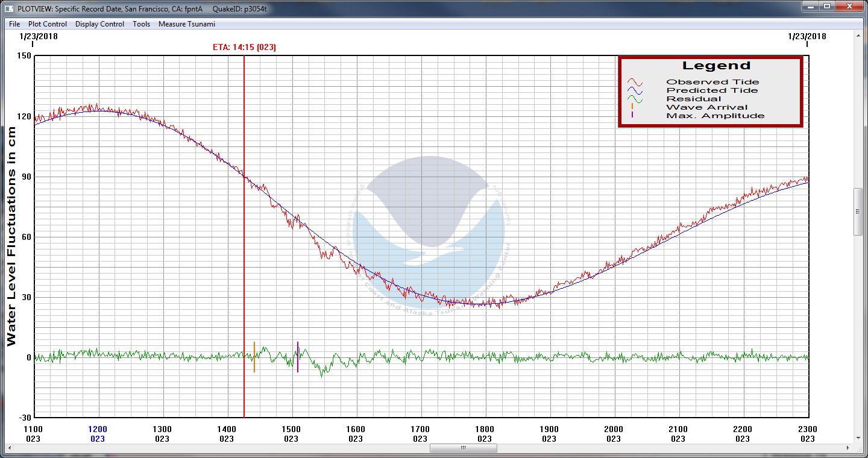Viewport: 868px width, 458px height.
Task: Open the Tools menu
Action: coord(141,24)
